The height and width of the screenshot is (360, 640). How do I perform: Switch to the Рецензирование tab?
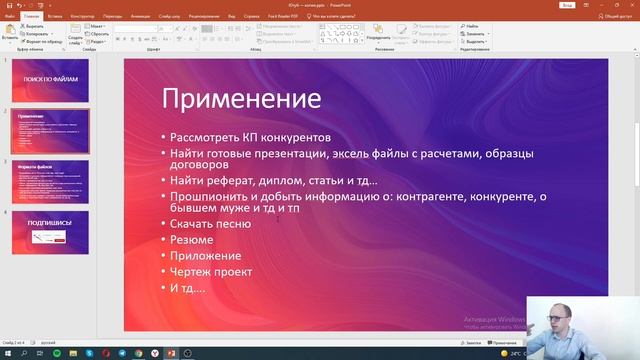(204, 16)
